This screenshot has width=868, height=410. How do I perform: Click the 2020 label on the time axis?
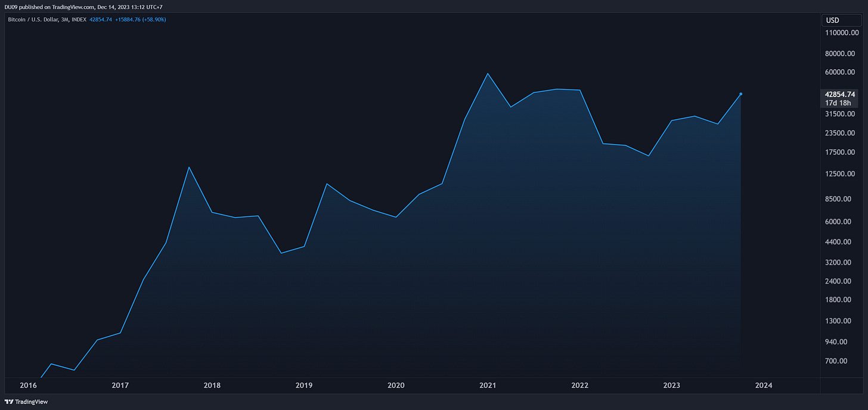(x=396, y=386)
